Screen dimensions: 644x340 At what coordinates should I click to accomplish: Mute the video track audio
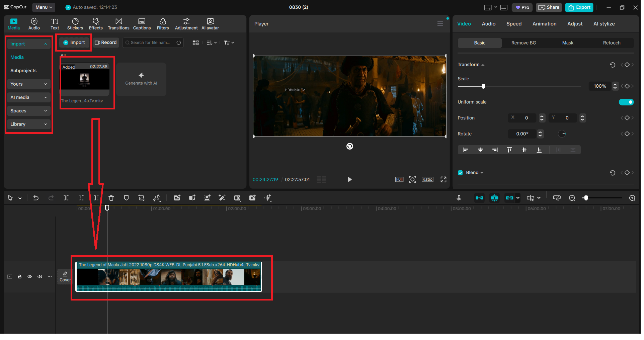[40, 277]
